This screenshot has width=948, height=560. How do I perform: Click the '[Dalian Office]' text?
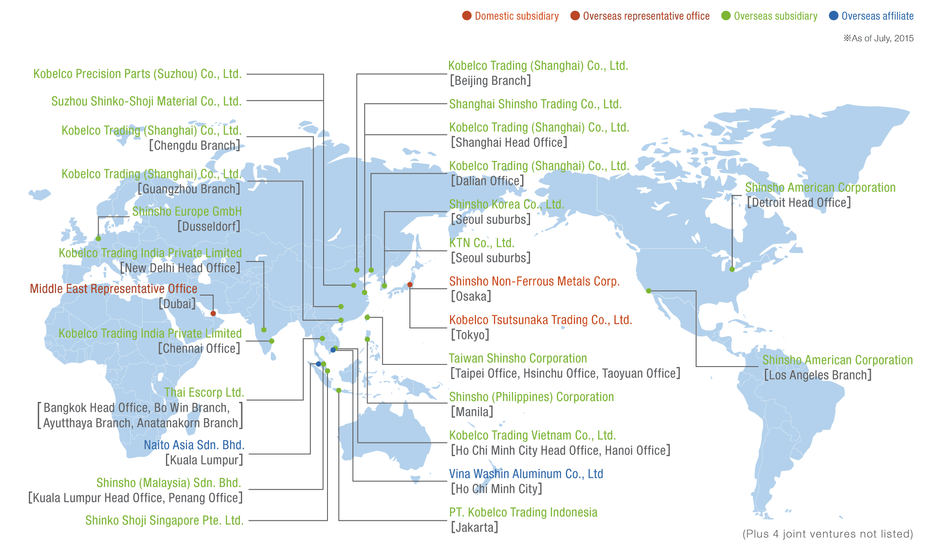click(487, 181)
